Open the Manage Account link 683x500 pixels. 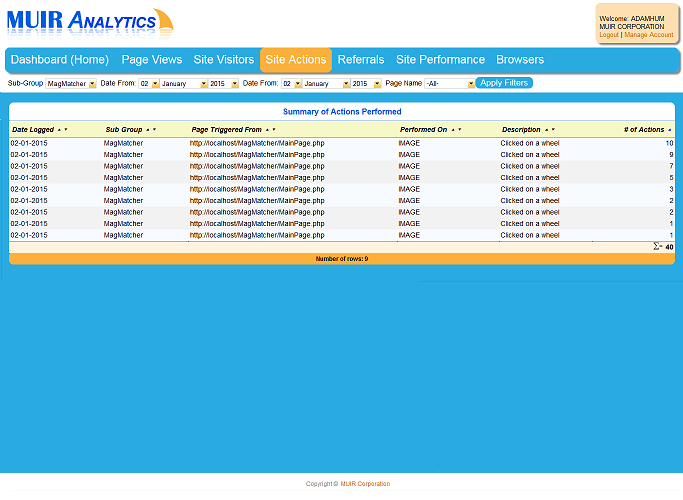coord(649,35)
